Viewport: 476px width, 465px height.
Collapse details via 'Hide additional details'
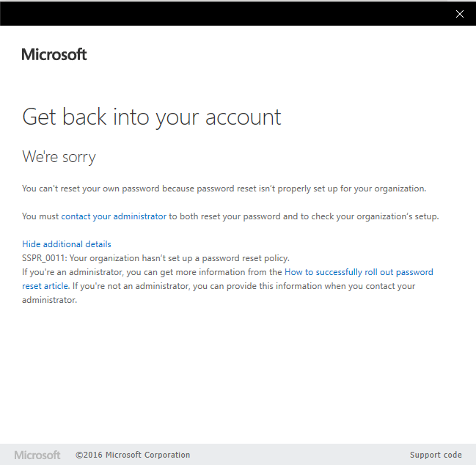point(67,244)
